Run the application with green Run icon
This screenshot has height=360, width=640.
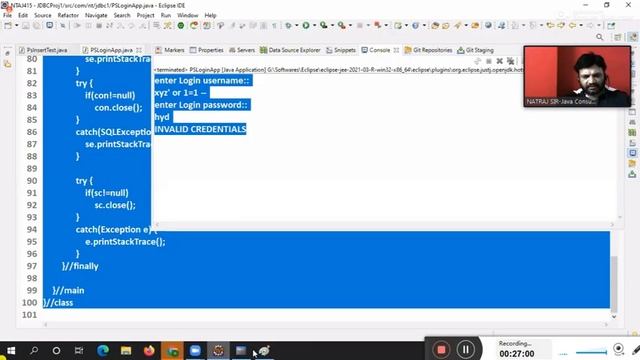pyautogui.click(x=306, y=25)
